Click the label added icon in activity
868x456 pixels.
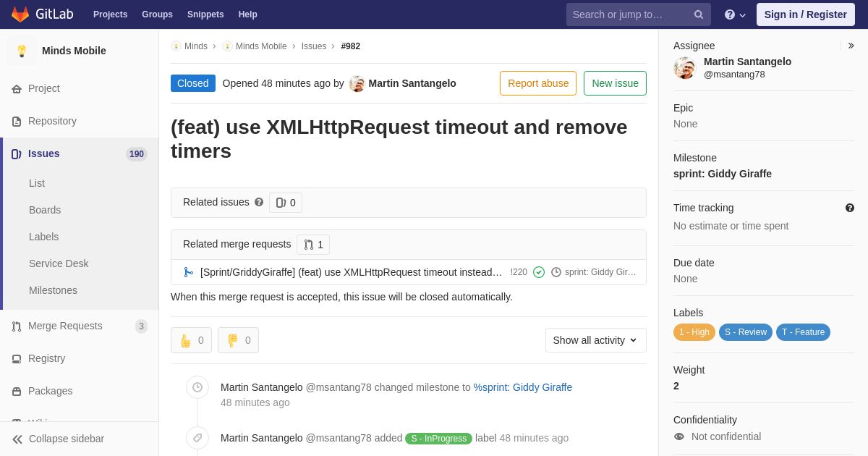tap(197, 438)
